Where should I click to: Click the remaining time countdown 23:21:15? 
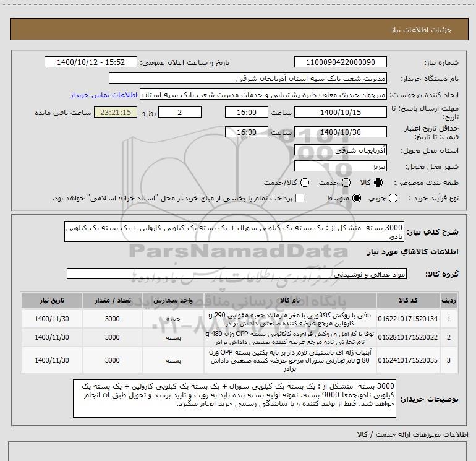[x=116, y=113]
